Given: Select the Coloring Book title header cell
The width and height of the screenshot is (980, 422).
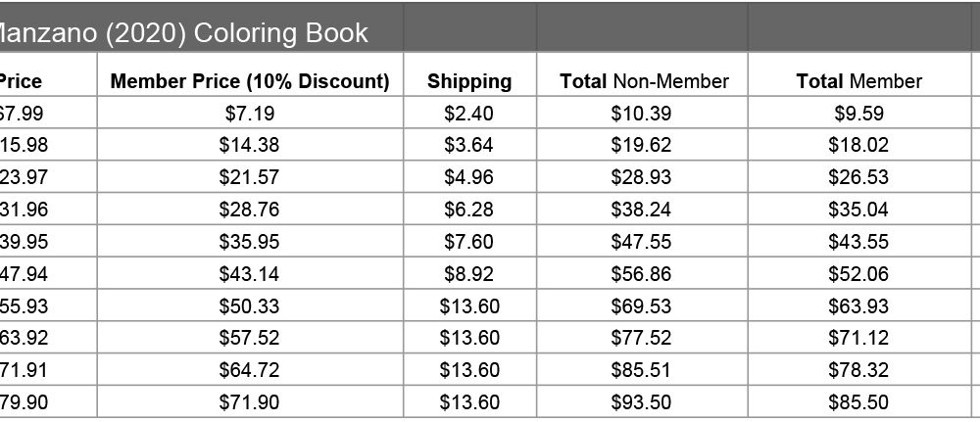Looking at the screenshot, I should click(x=184, y=33).
